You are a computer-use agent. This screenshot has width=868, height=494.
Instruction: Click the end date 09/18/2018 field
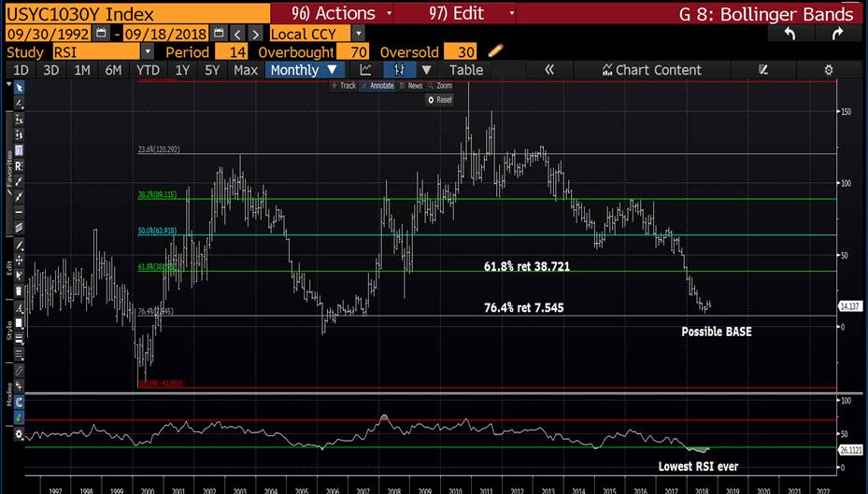point(165,34)
